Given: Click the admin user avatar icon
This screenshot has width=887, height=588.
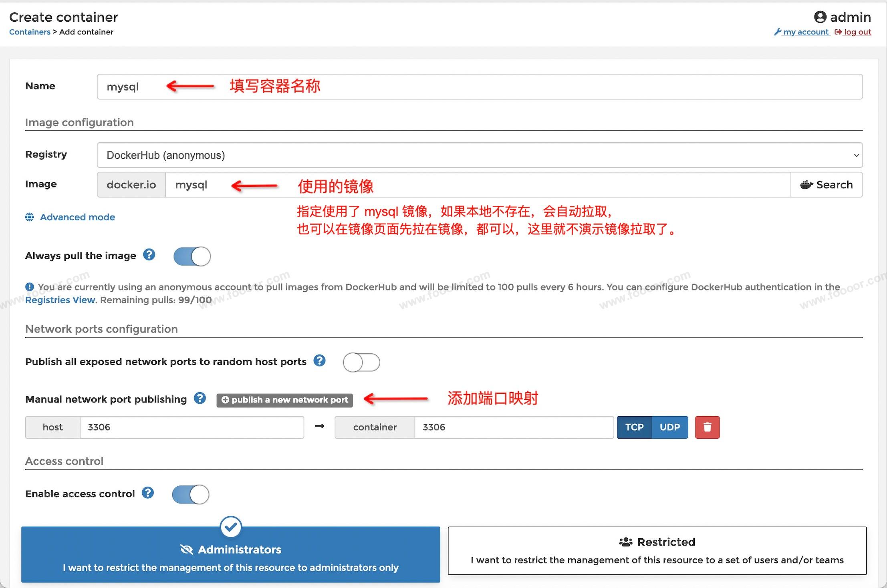Looking at the screenshot, I should (820, 17).
